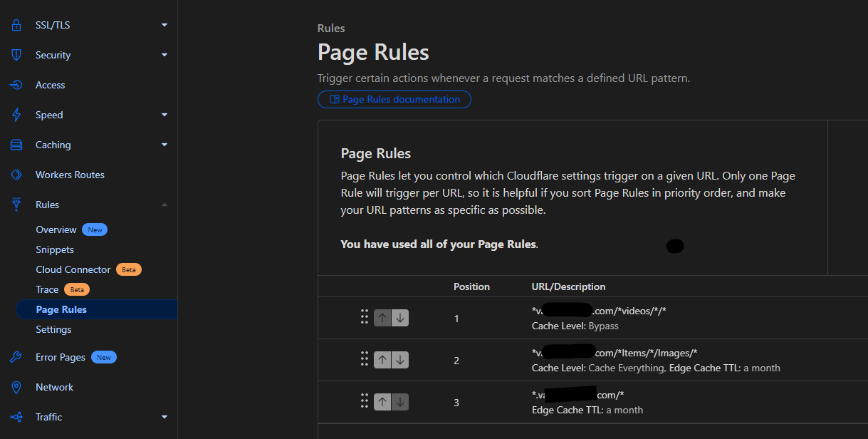Expand the SSL/TLS menu arrow
Screen dimensions: 868x439
[164, 25]
